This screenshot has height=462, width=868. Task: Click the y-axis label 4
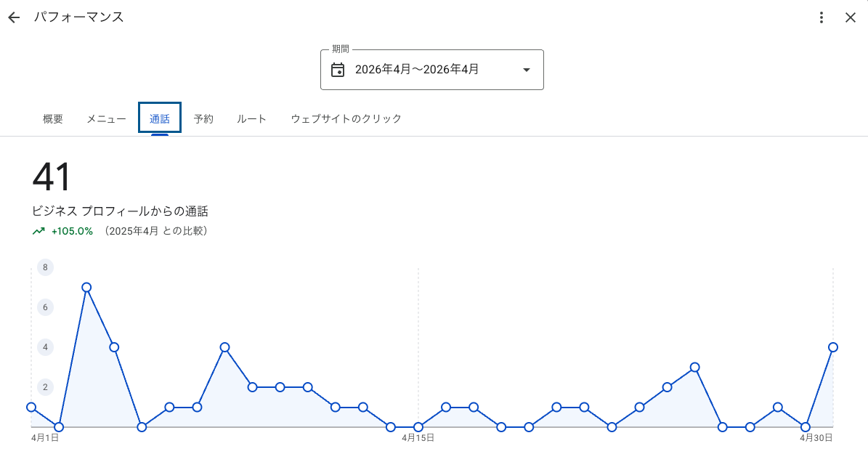click(45, 347)
